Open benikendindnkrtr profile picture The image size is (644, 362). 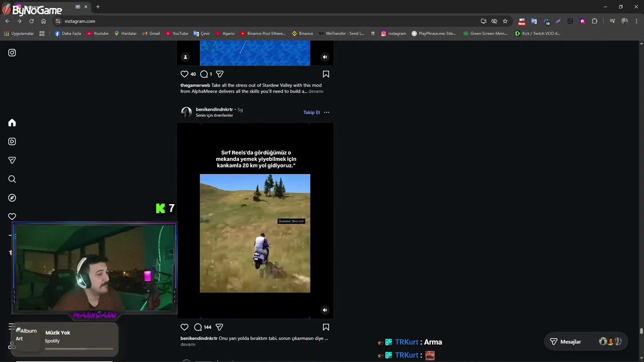[x=186, y=112]
